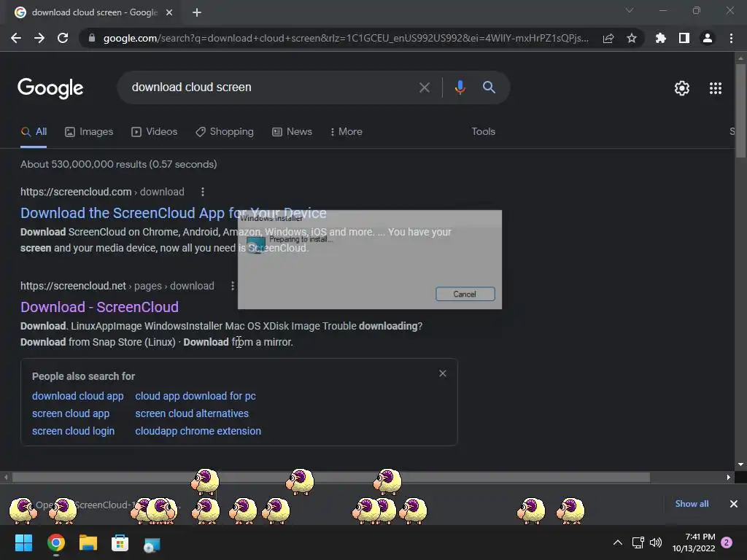Expand the More search filters menu

346,131
